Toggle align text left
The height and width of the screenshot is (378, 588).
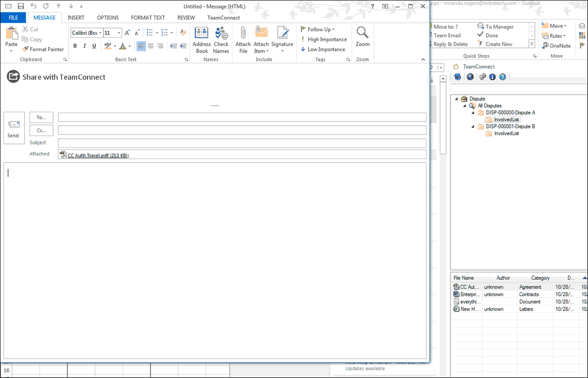(x=141, y=46)
